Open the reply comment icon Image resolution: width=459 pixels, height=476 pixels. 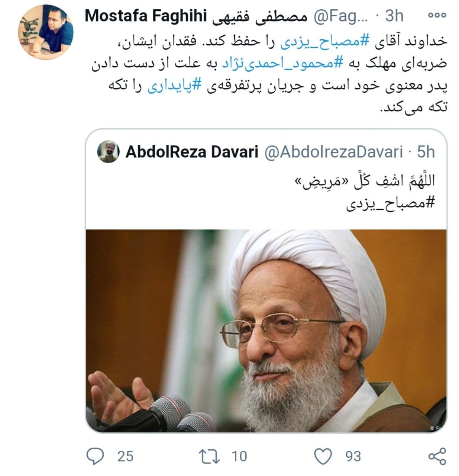pyautogui.click(x=96, y=456)
